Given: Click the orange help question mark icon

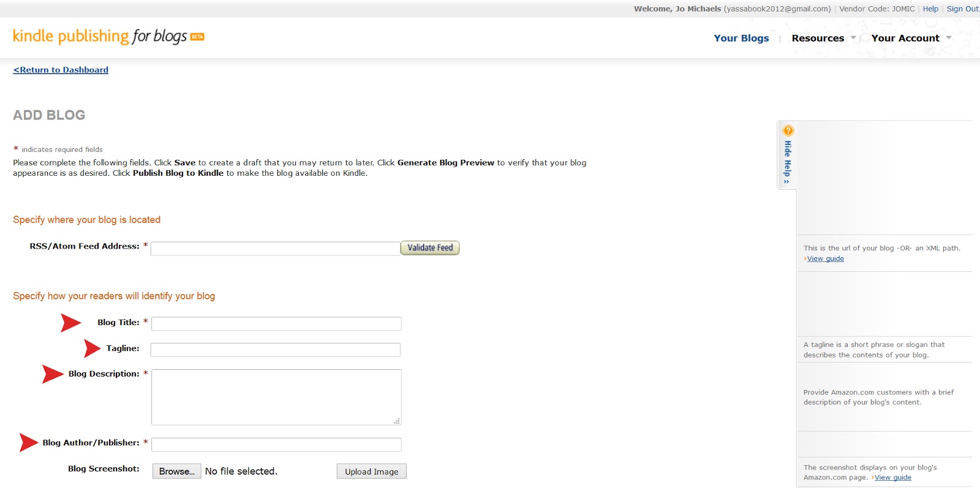Looking at the screenshot, I should pos(788,130).
